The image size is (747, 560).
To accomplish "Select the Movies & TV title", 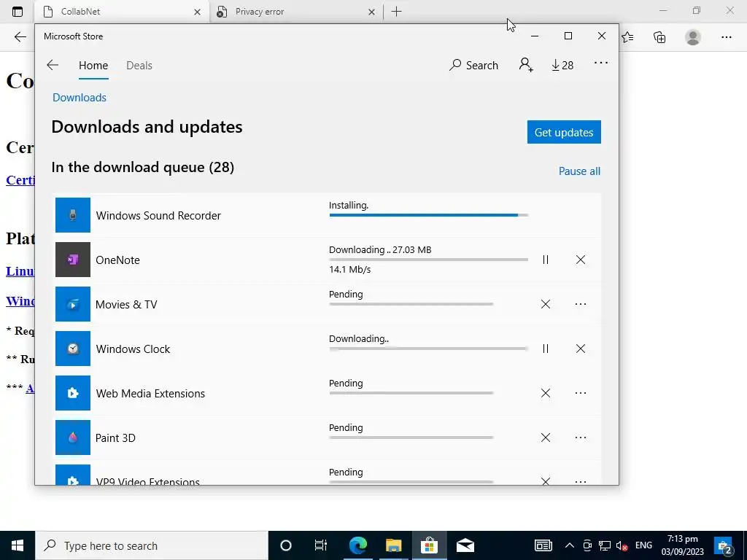I will point(126,304).
